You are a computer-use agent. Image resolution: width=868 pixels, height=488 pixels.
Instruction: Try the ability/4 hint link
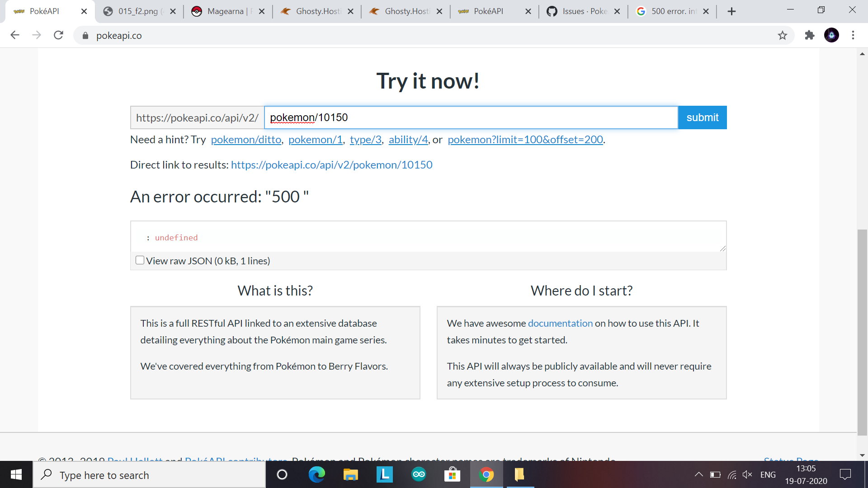(408, 140)
